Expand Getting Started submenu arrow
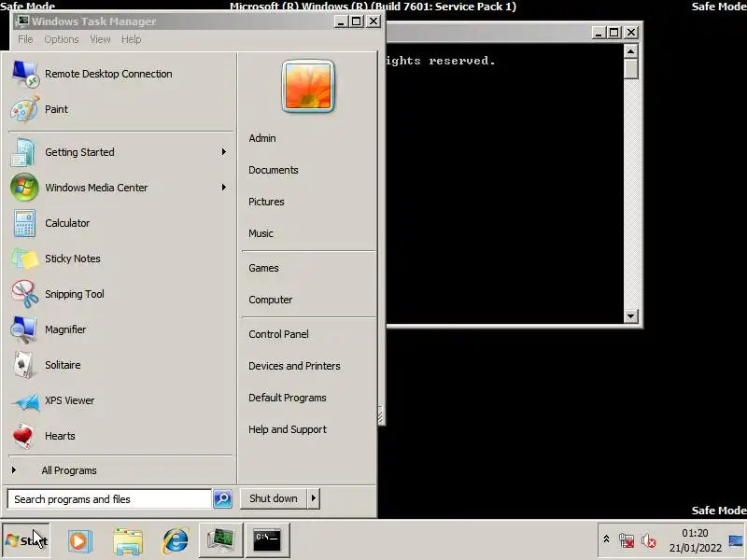Viewport: 747px width, 560px height. click(223, 151)
